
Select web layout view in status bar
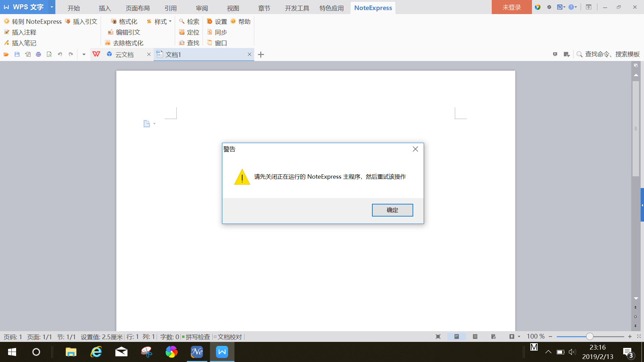(493, 337)
